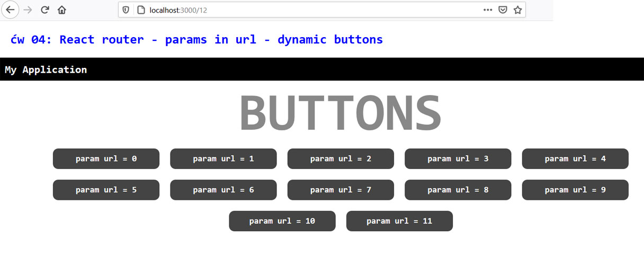The image size is (644, 265).
Task: Click the "param url = 2" button
Action: [x=341, y=158]
